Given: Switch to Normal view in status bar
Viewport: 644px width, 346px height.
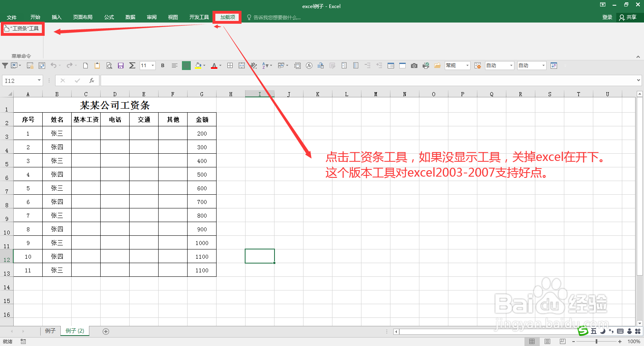Looking at the screenshot, I should [x=532, y=342].
